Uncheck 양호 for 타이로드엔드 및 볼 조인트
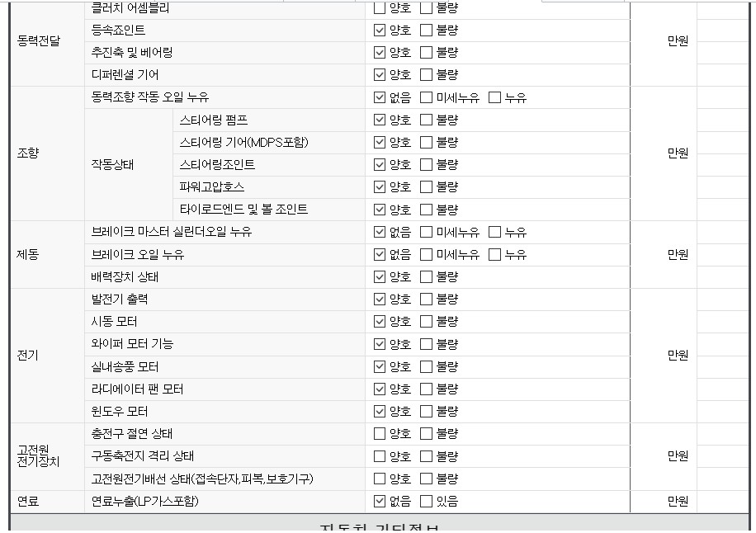 pos(380,210)
